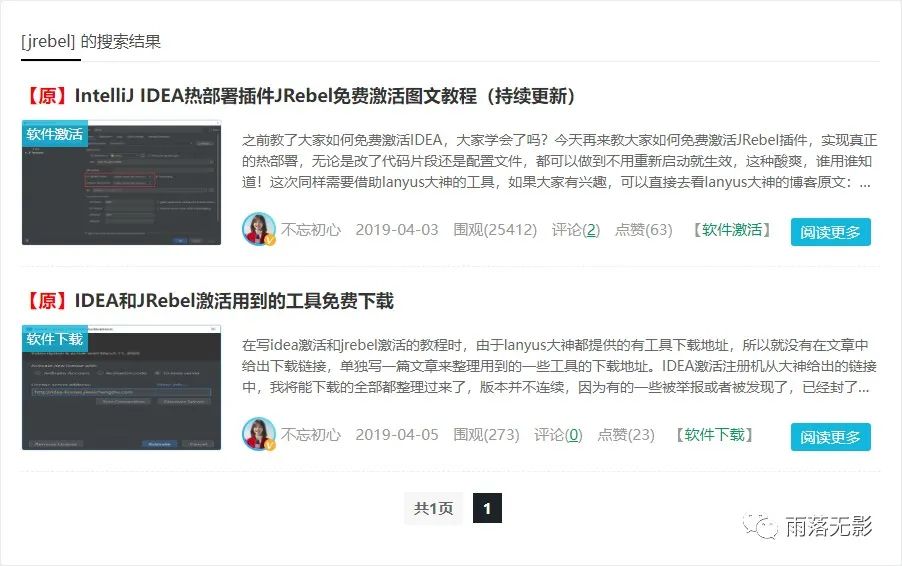Click 阅读更多 on the JRebel activation post
Viewport: 902px width, 566px height.
point(831,232)
